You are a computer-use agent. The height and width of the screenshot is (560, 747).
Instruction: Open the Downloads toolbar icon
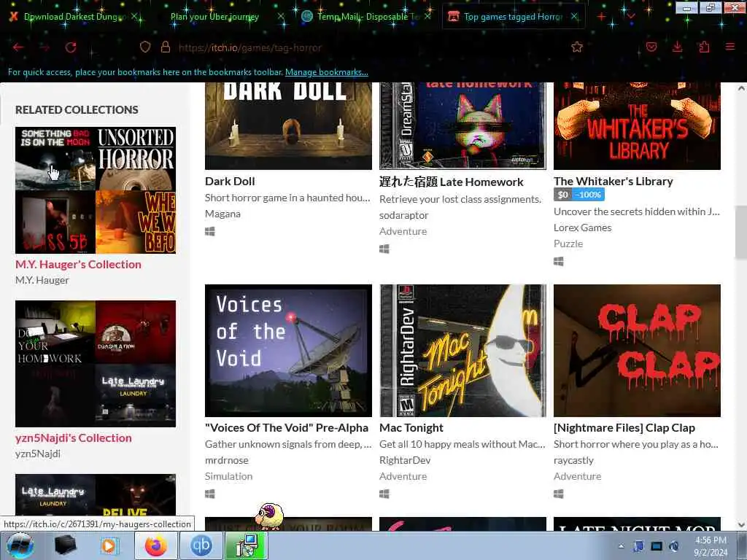point(677,47)
